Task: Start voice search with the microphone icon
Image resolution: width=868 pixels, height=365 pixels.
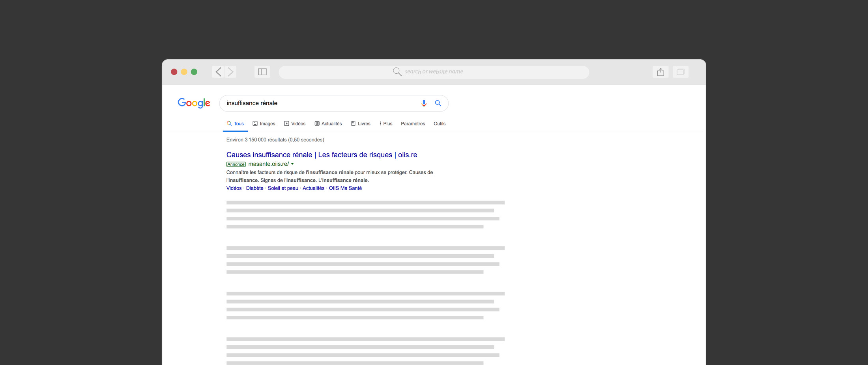Action: pyautogui.click(x=424, y=103)
